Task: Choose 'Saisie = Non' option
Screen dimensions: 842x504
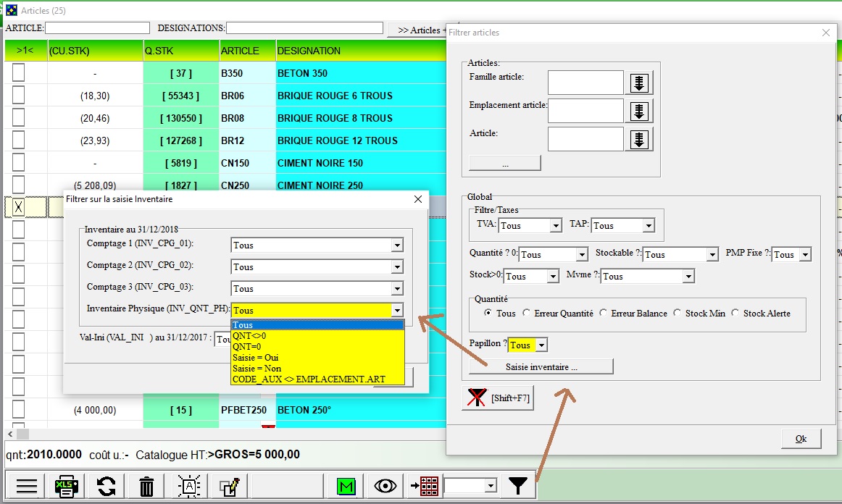Action: click(x=317, y=368)
